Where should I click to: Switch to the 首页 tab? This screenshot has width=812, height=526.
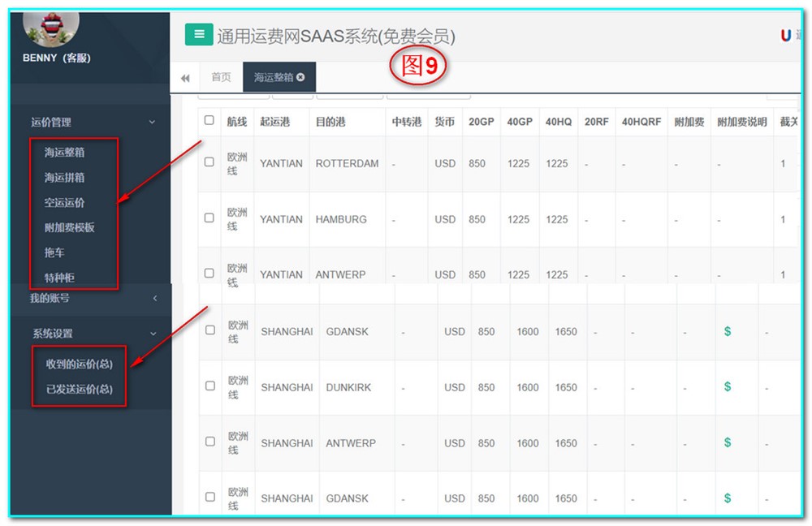[x=221, y=78]
